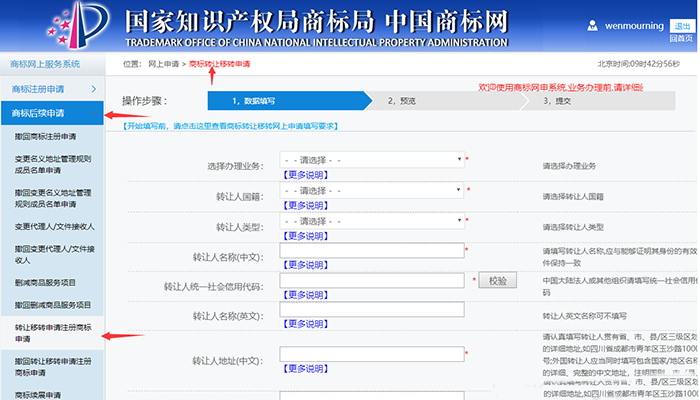Click hint text 请选择办理业务

pyautogui.click(x=569, y=166)
